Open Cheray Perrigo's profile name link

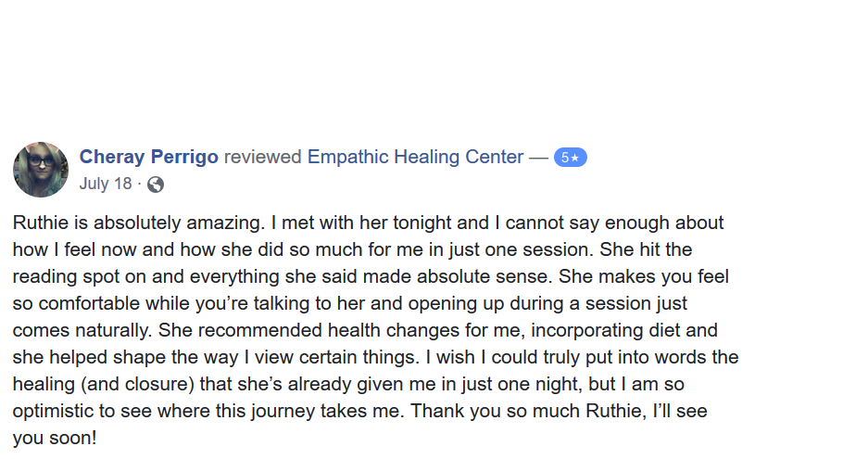pos(149,157)
